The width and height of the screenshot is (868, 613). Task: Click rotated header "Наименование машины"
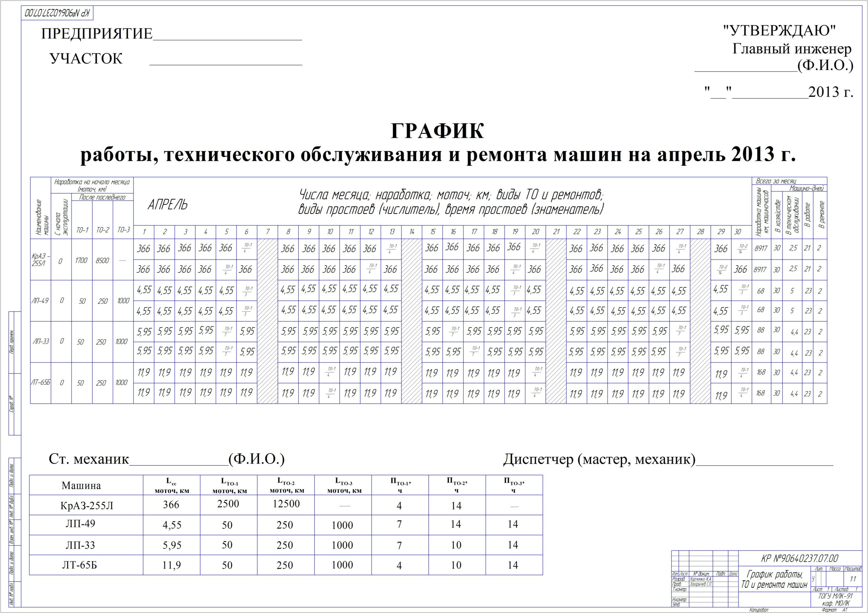[41, 217]
